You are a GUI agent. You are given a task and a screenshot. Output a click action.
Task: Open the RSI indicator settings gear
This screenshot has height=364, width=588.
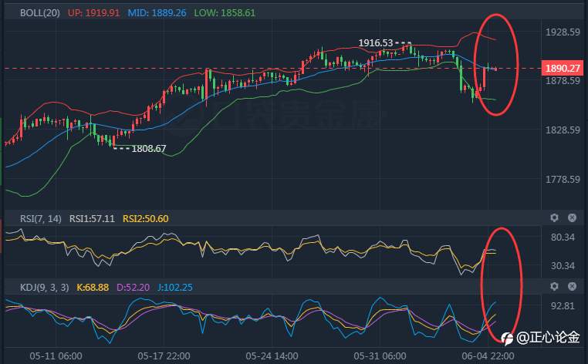tap(554, 217)
